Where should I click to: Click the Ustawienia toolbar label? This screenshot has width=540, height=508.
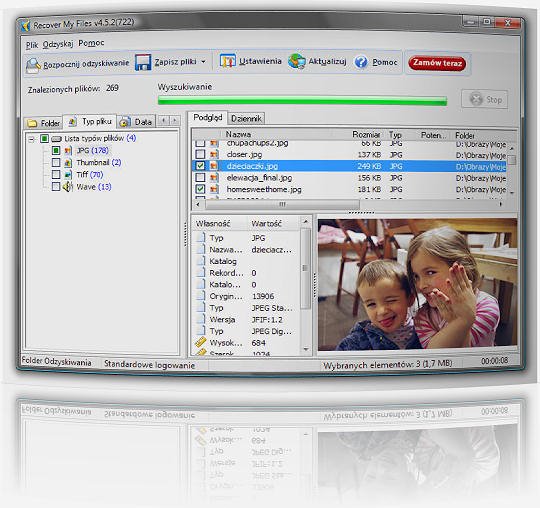click(x=260, y=61)
